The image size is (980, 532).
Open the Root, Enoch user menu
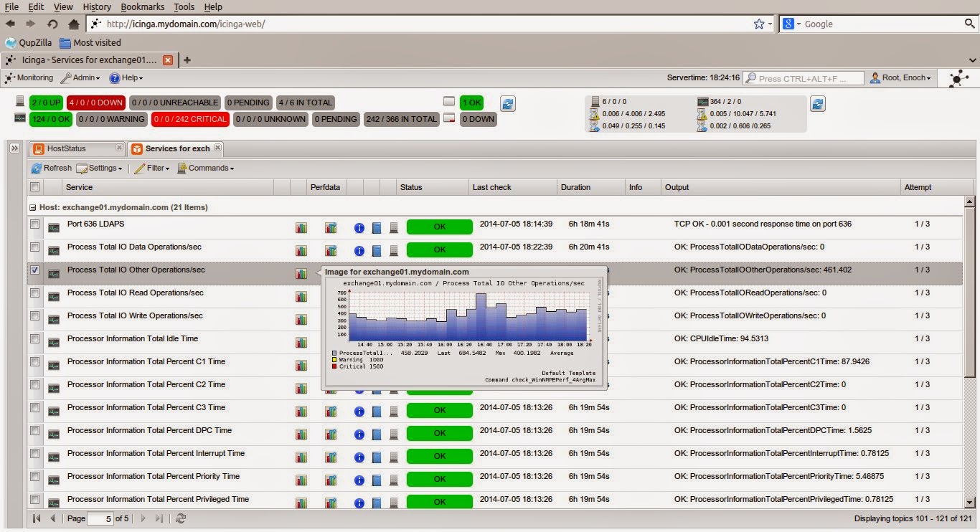900,78
